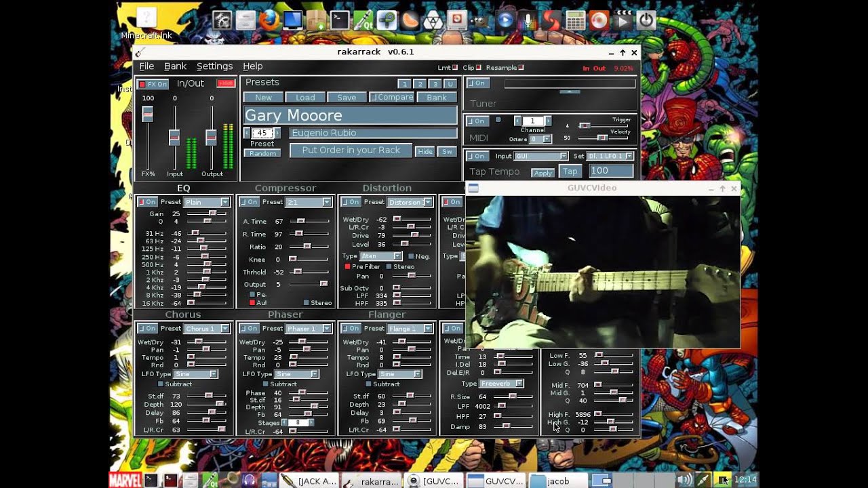Launch the blue media player icon in the dock
Image resolution: width=868 pixels, height=488 pixels.
505,20
